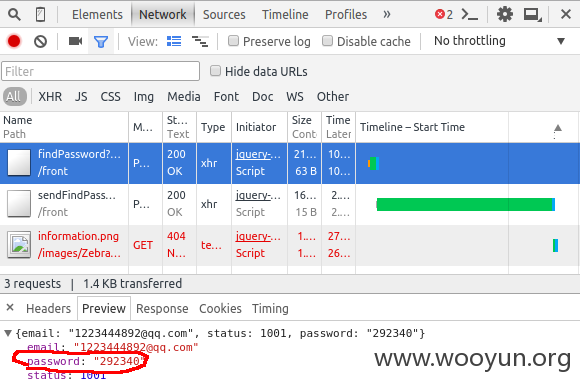Filter requests by Doc
The width and height of the screenshot is (580, 387).
[x=262, y=97]
